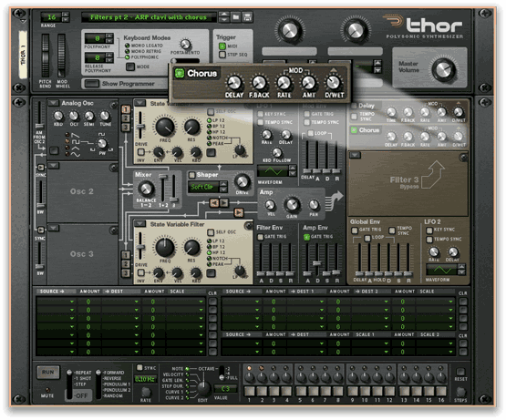This screenshot has width=506, height=420.
Task: Toggle the STEP SEQ trigger button
Action: pos(222,55)
